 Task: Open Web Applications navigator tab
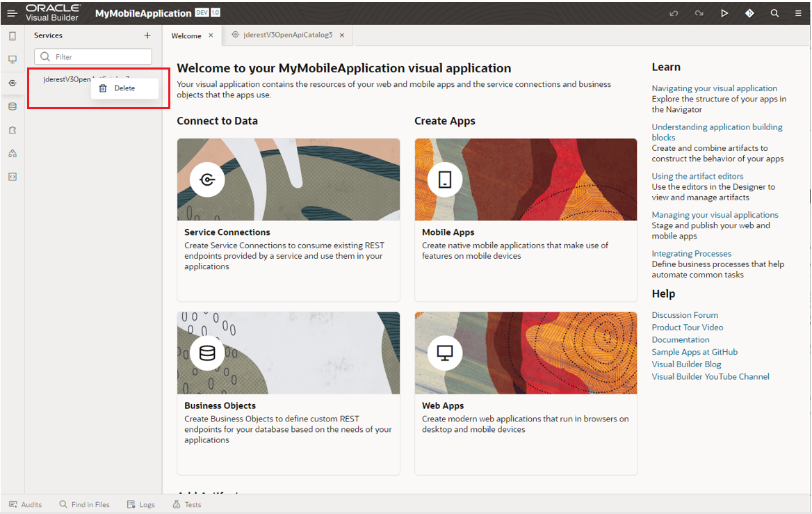(x=13, y=60)
